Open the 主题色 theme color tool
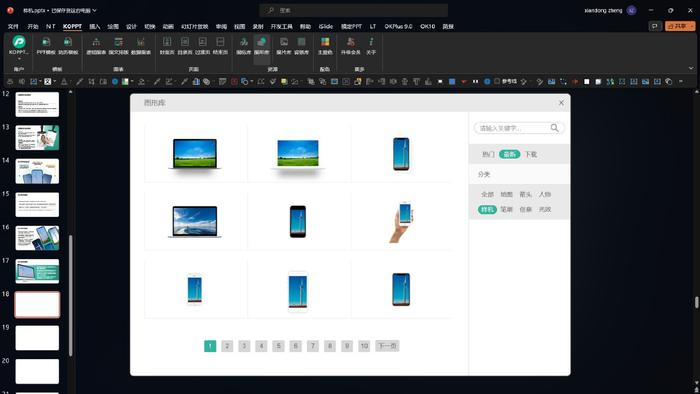Image resolution: width=700 pixels, height=394 pixels. pyautogui.click(x=325, y=46)
